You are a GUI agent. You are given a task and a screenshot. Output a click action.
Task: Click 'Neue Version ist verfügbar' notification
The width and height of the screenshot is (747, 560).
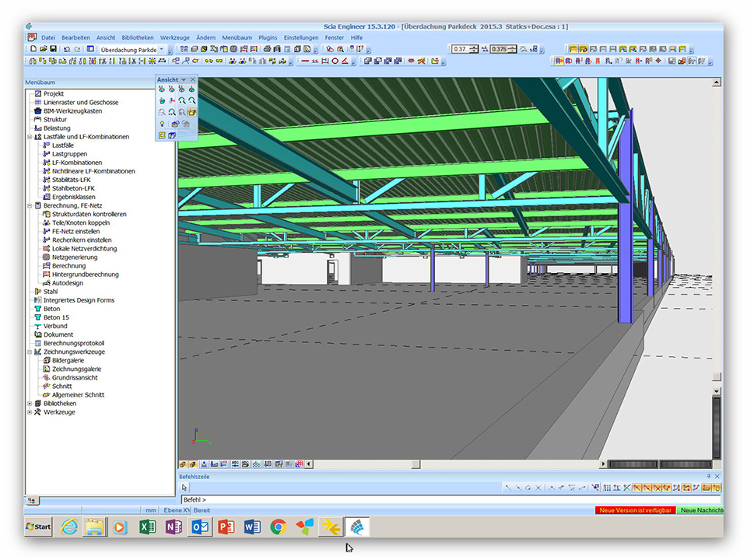click(x=633, y=510)
